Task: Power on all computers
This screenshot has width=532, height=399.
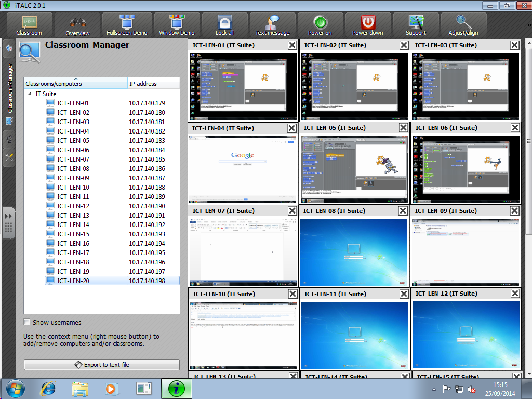Action: (x=320, y=25)
